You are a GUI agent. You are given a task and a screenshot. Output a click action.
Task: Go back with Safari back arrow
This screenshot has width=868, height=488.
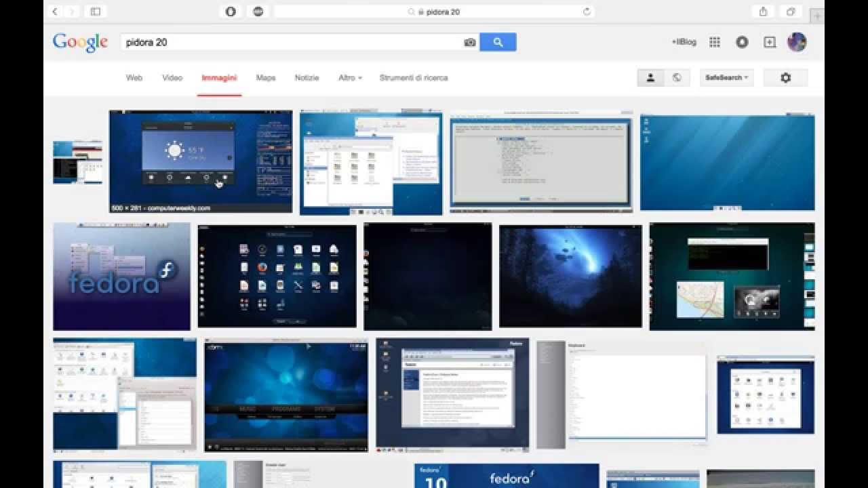pyautogui.click(x=55, y=12)
